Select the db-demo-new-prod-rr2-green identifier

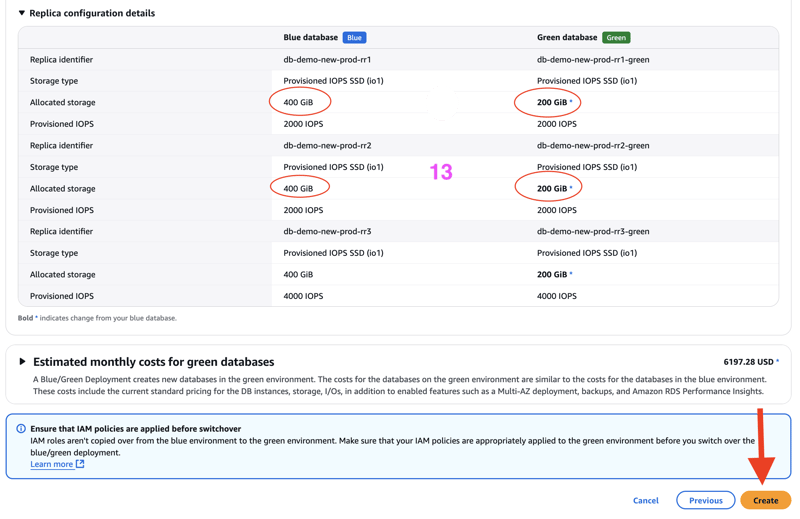tap(593, 145)
